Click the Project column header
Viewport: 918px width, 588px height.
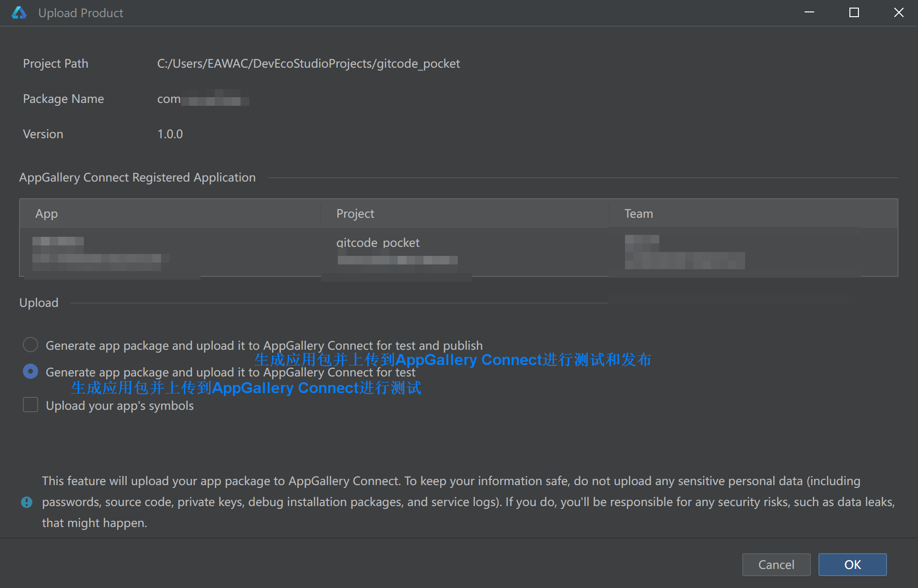355,213
